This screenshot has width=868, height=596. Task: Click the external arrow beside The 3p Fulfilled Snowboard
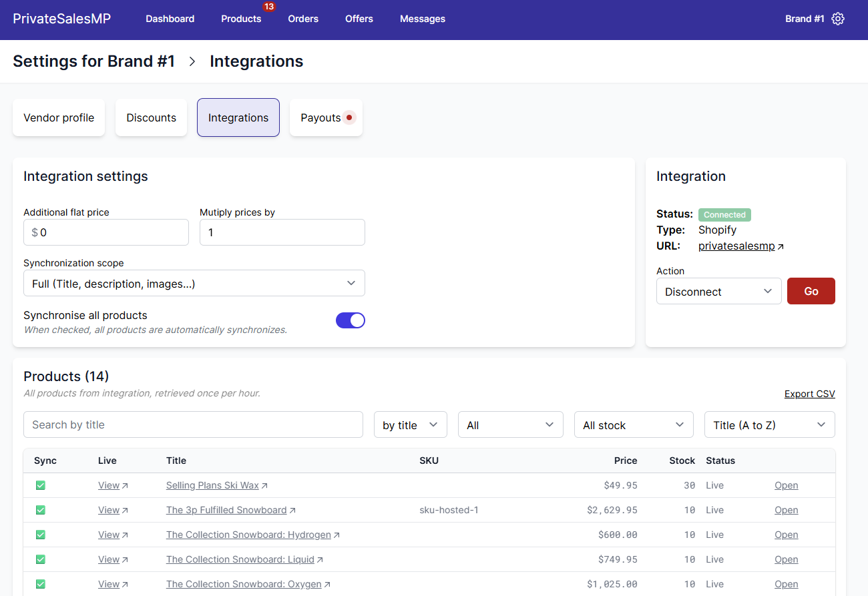tap(292, 511)
